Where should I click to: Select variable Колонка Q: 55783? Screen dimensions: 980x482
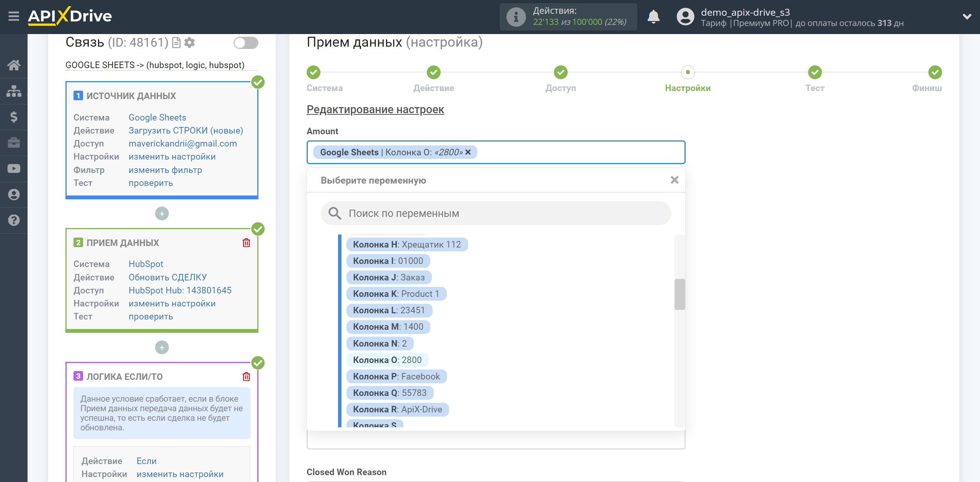[390, 393]
